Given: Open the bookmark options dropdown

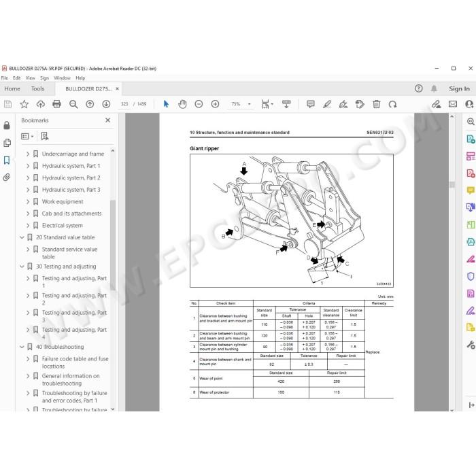Looking at the screenshot, I should 27,136.
